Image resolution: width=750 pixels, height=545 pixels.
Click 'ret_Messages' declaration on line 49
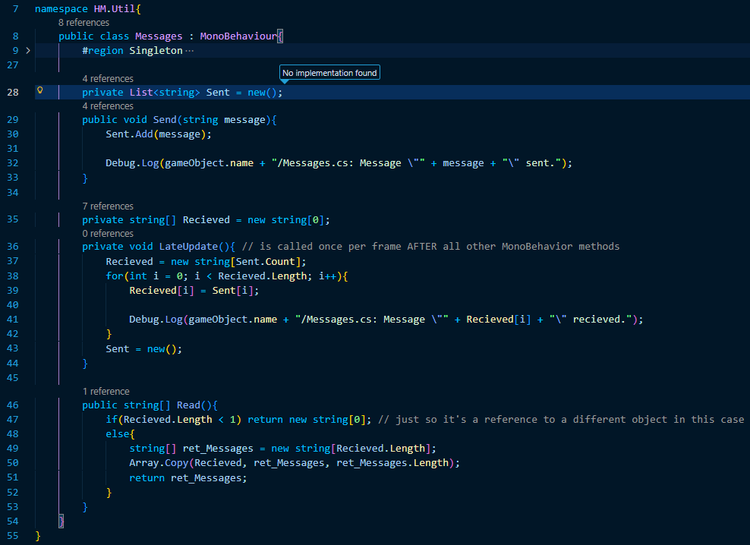(x=218, y=448)
